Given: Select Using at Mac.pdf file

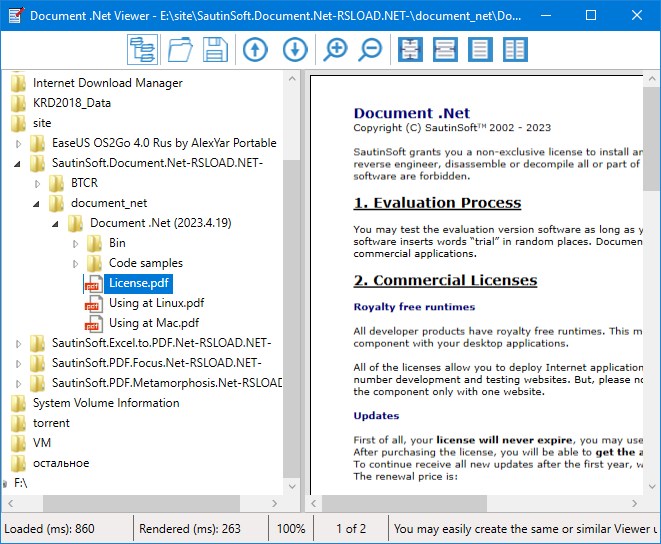Looking at the screenshot, I should pyautogui.click(x=154, y=323).
